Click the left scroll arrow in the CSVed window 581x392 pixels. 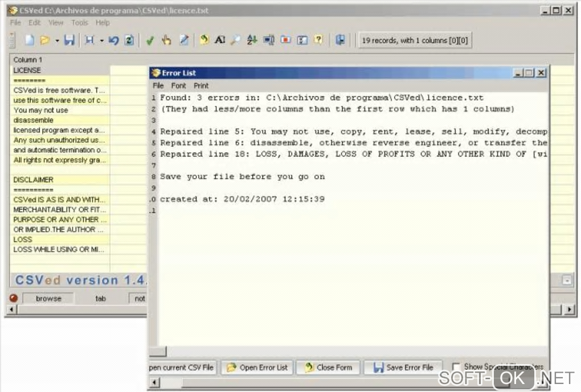[11, 309]
